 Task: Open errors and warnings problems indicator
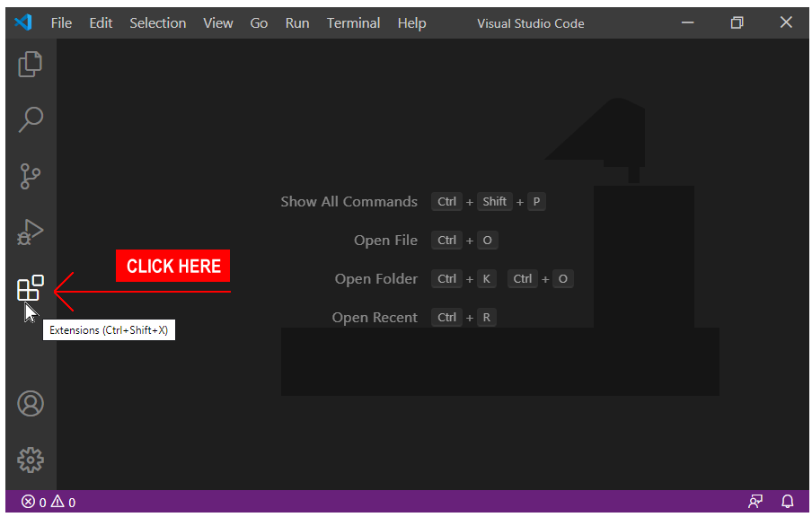[49, 502]
